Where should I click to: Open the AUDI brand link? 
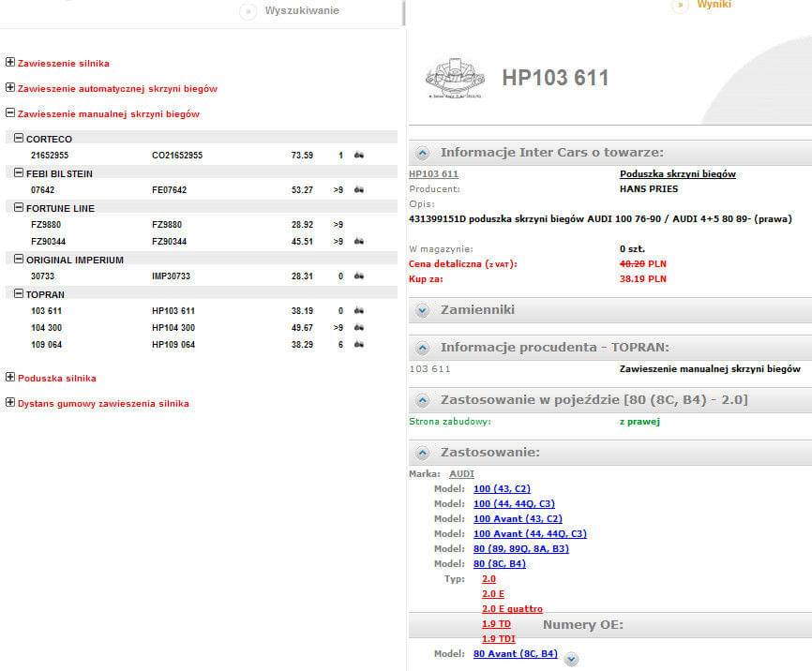click(x=461, y=474)
